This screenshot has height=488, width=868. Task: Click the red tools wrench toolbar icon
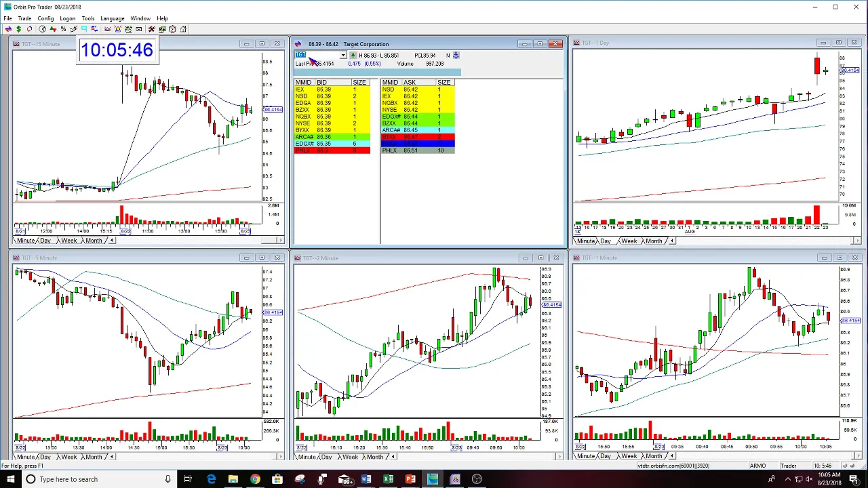coord(152,29)
